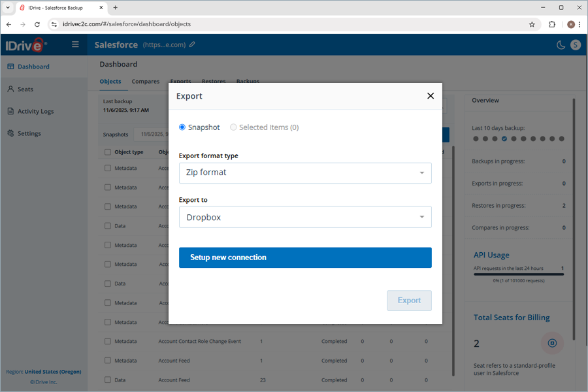Open a new browser tab with plus icon
Screen dimensions: 588x392
point(116,7)
